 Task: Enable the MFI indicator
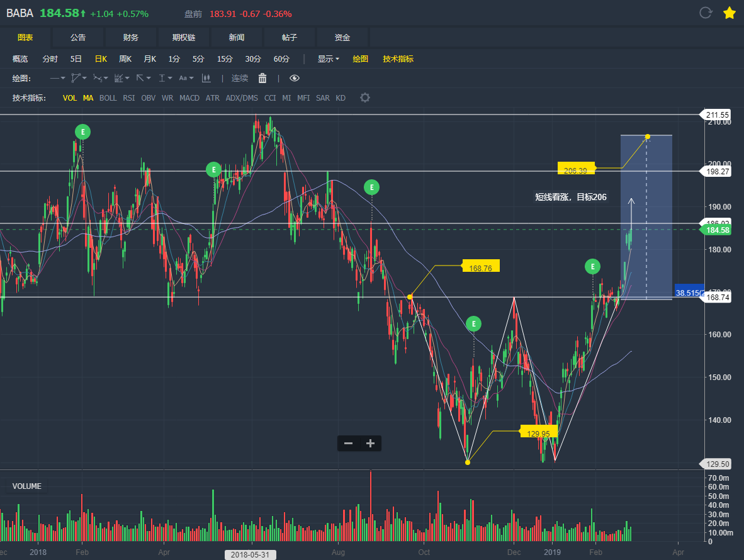pyautogui.click(x=303, y=98)
